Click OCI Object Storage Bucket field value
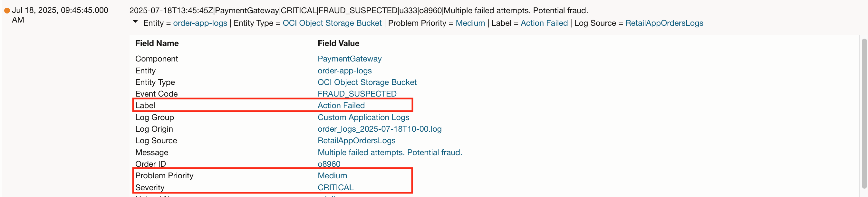This screenshot has height=197, width=868. coord(367,82)
